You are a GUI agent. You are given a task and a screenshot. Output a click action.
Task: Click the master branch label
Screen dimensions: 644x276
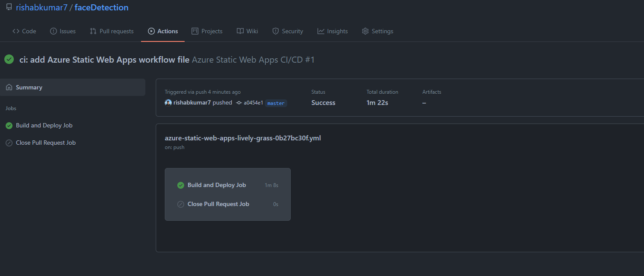276,103
